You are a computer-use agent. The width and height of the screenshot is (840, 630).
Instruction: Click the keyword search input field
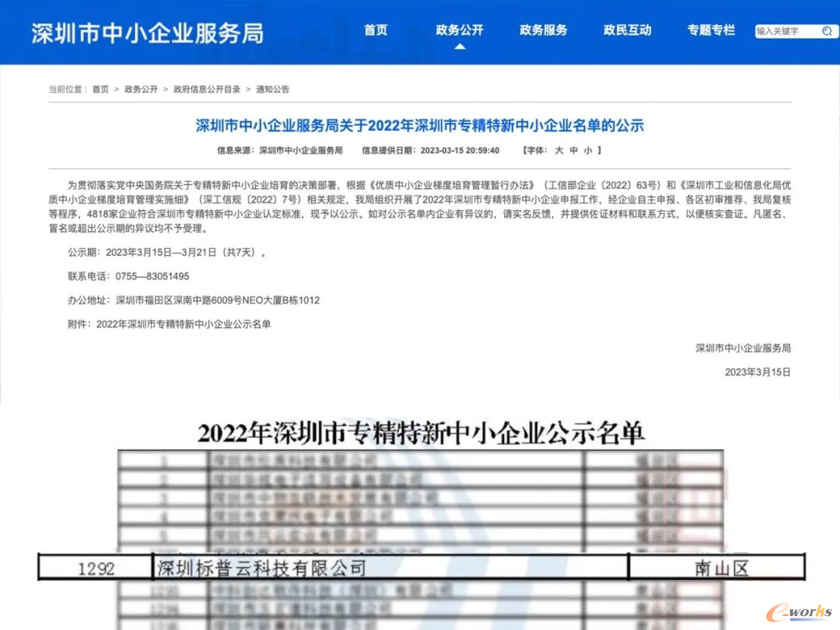[x=788, y=31]
